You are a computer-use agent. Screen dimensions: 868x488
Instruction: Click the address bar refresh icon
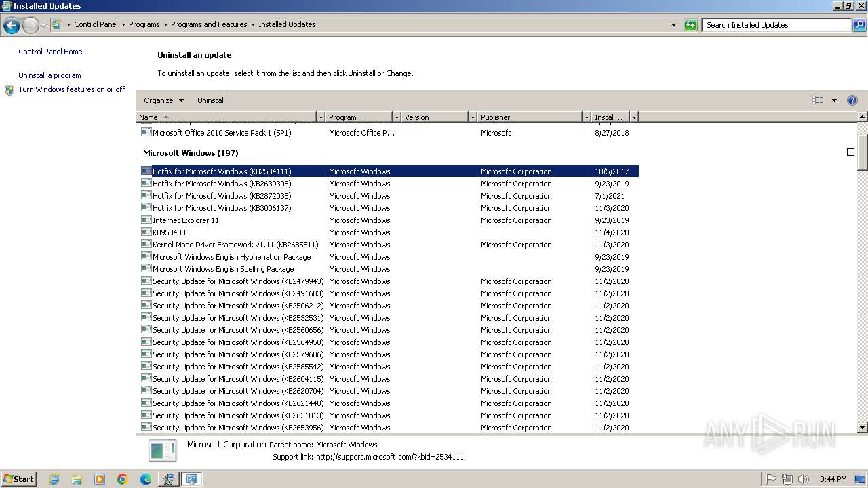coord(690,25)
